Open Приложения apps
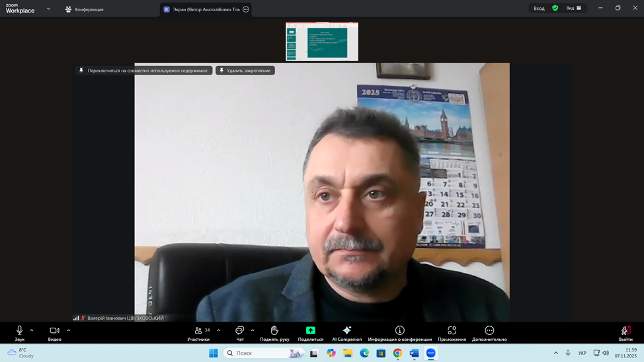 point(452,334)
